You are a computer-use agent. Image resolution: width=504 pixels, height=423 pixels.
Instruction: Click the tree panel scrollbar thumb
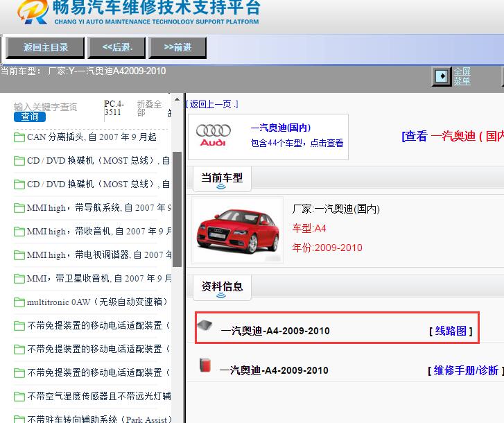click(x=177, y=209)
